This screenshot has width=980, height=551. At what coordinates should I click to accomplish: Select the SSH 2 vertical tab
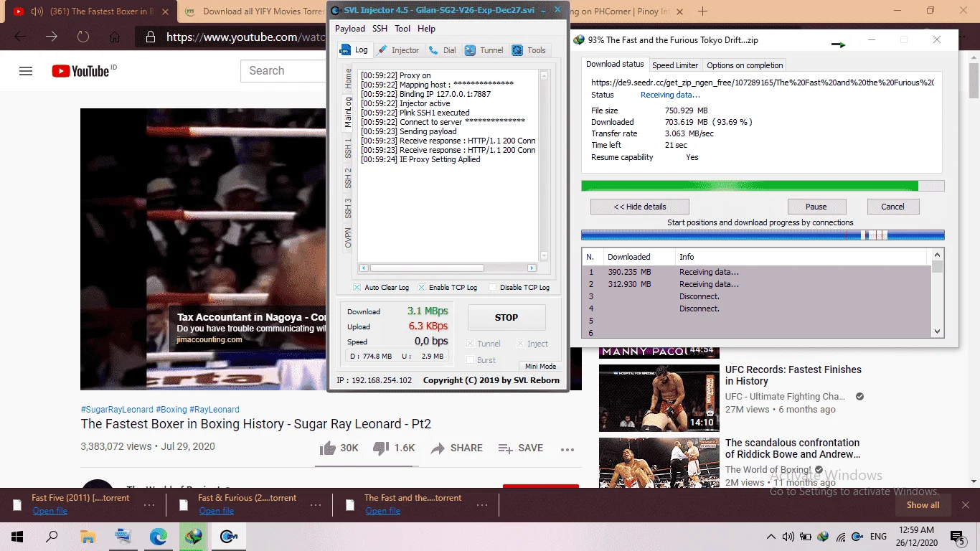coord(348,179)
